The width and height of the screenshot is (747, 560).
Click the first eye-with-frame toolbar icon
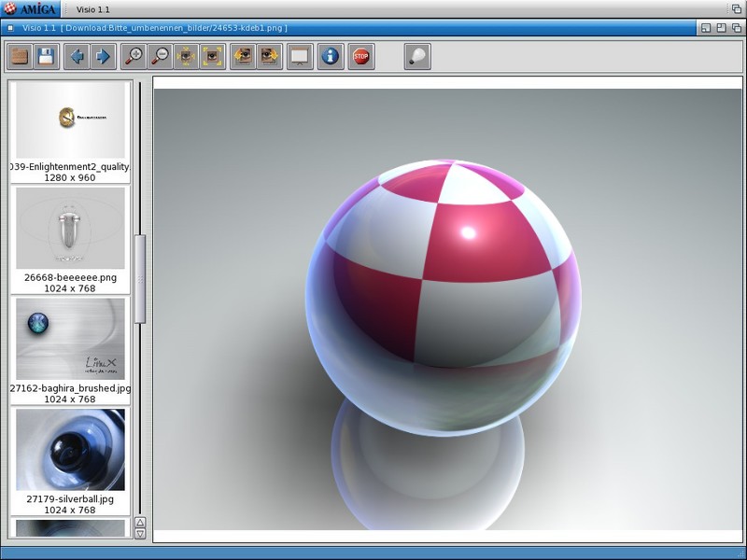click(x=244, y=57)
